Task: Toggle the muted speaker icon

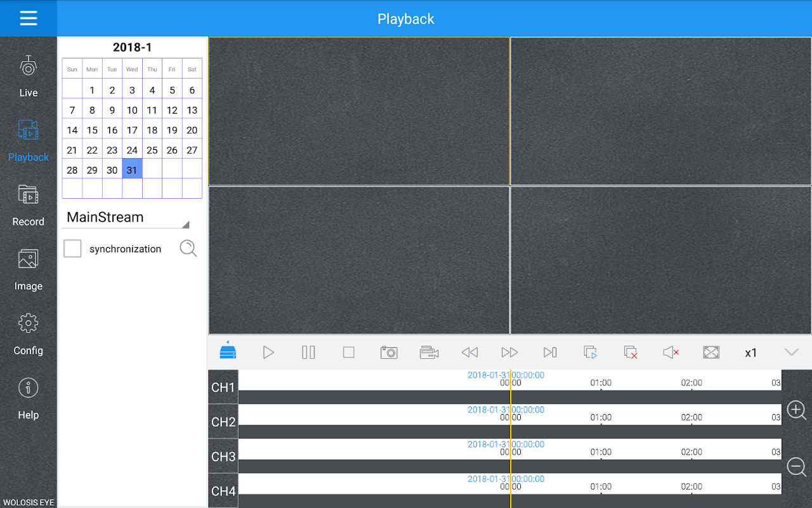Action: [671, 352]
